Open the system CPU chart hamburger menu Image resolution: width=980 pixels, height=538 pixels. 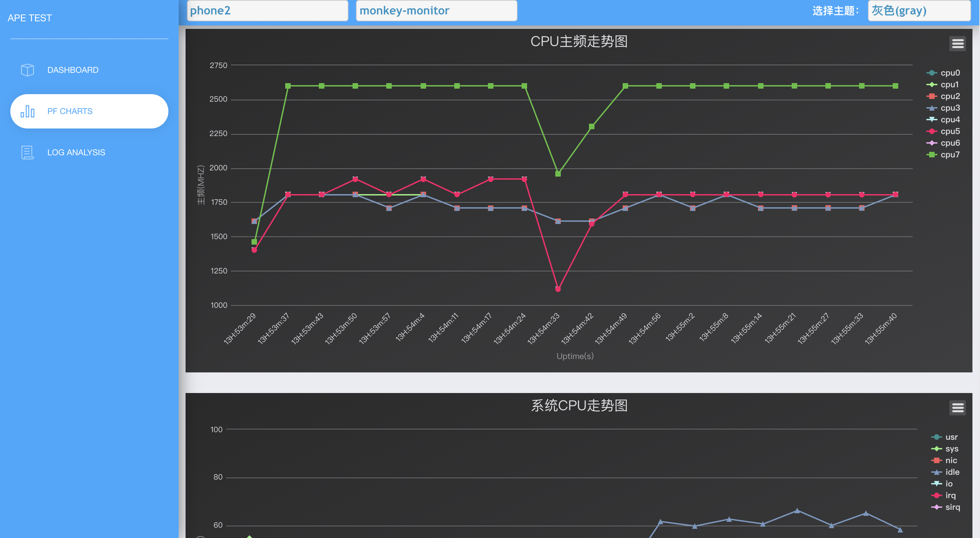pyautogui.click(x=957, y=408)
